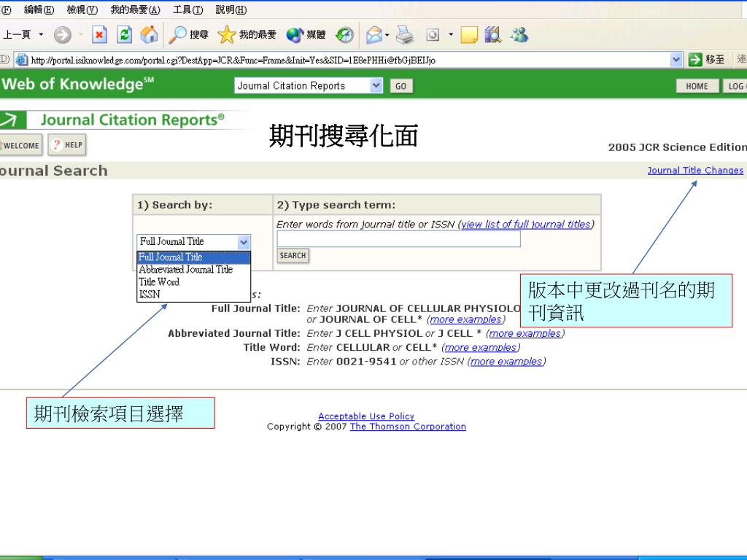
Task: Open the Research books icon
Action: [x=493, y=35]
